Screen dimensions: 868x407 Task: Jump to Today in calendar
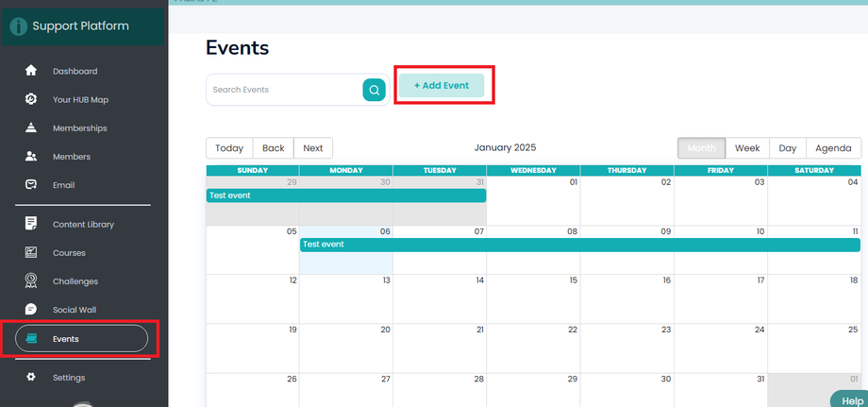click(x=229, y=148)
